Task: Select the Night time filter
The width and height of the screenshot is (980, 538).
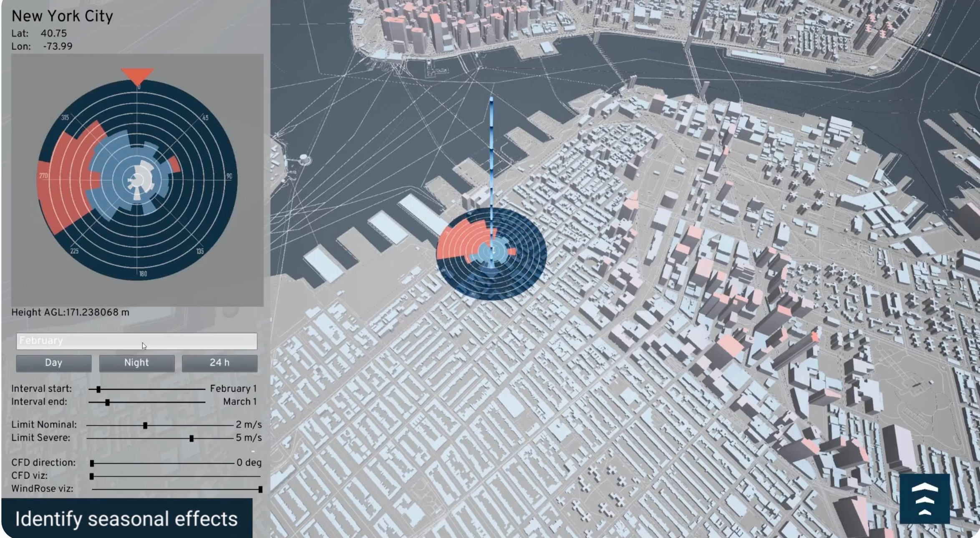Action: pos(136,363)
